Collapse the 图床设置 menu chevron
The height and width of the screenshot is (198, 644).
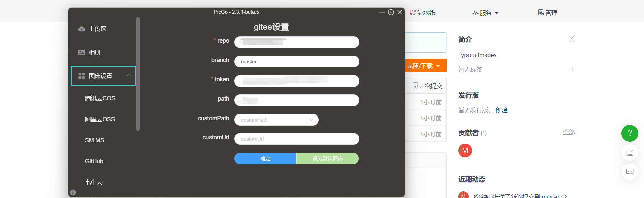tap(129, 75)
